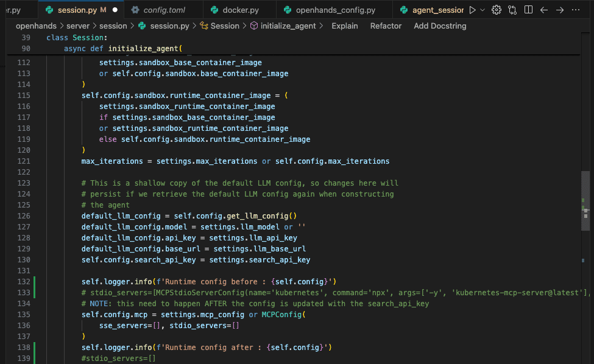594x364 pixels.
Task: Click sse_servers=[] argument on line 136
Action: (130, 326)
